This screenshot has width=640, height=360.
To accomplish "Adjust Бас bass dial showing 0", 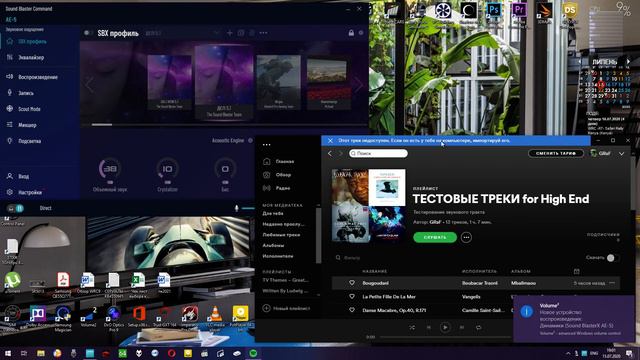I will [x=225, y=169].
